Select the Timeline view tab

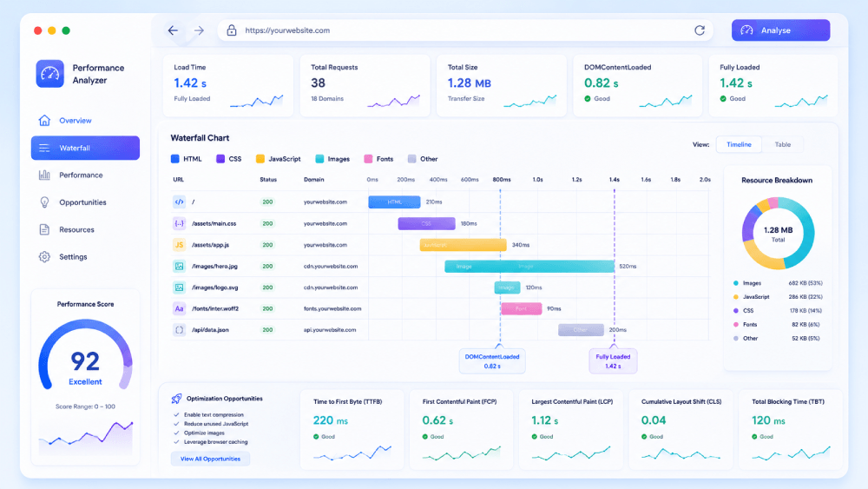tap(739, 144)
